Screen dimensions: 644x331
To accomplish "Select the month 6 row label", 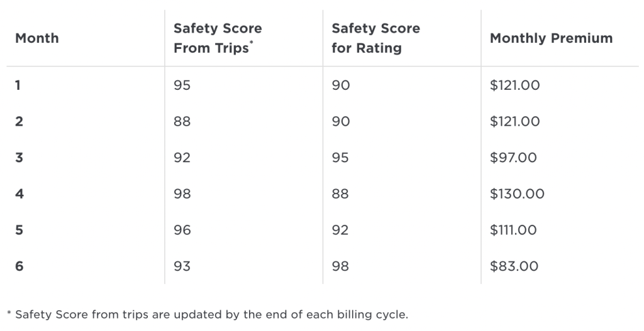I will pos(19,266).
